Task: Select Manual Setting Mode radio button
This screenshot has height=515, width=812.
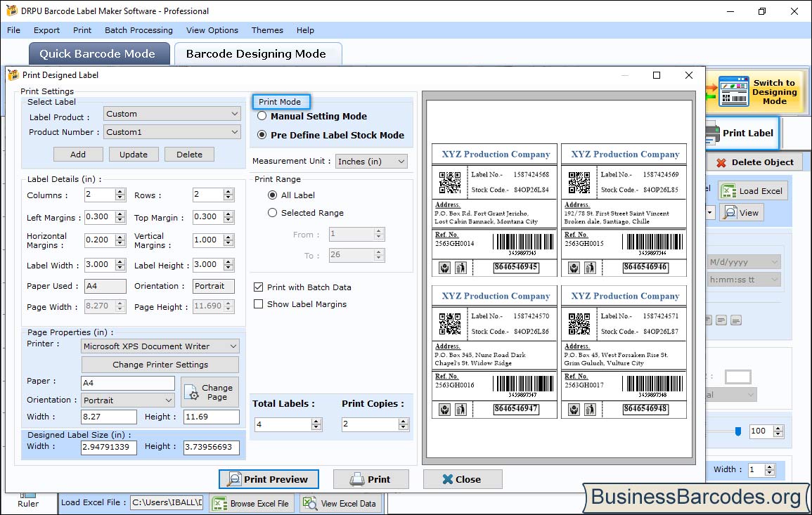Action: click(x=262, y=116)
